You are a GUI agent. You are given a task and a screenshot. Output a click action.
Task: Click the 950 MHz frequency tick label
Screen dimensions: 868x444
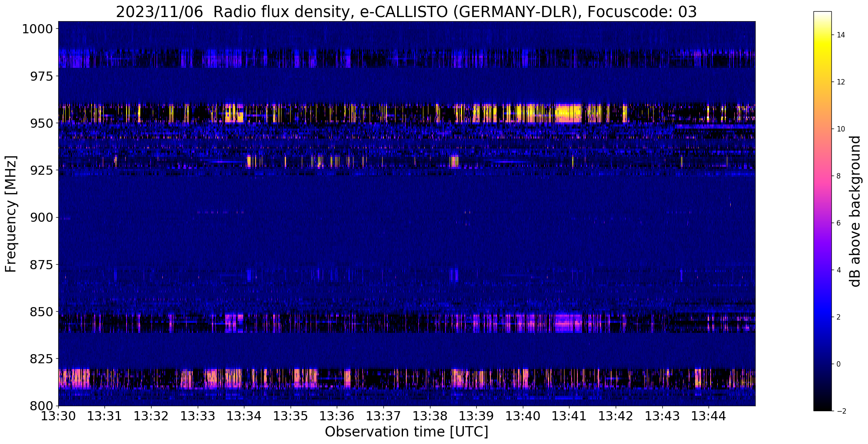41,124
